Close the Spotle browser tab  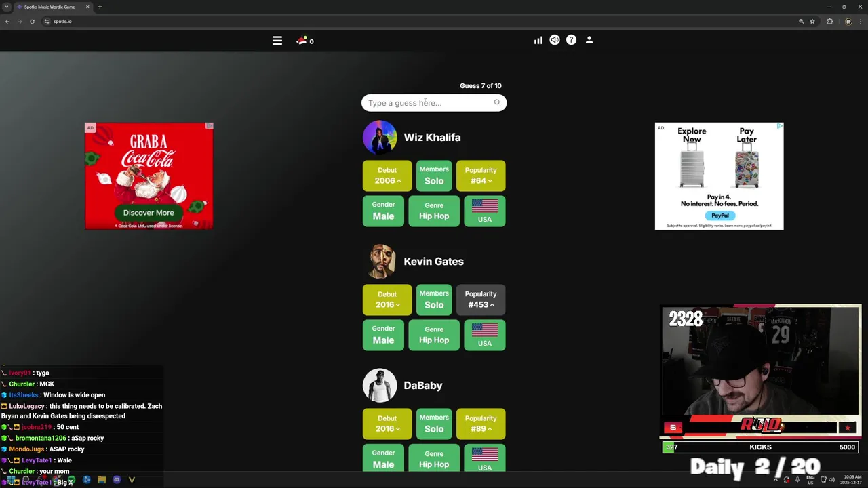tap(87, 7)
